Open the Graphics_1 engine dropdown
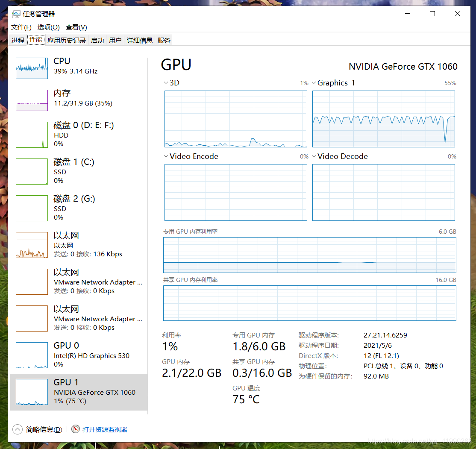The height and width of the screenshot is (449, 476). (314, 83)
